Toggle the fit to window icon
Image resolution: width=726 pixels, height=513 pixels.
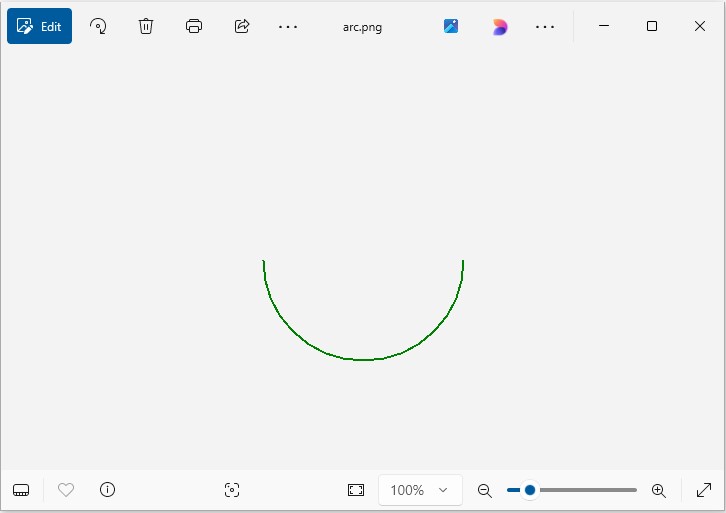356,490
